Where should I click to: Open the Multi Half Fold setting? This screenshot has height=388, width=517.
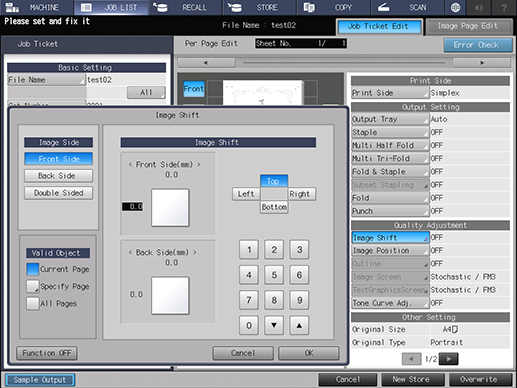(x=390, y=146)
